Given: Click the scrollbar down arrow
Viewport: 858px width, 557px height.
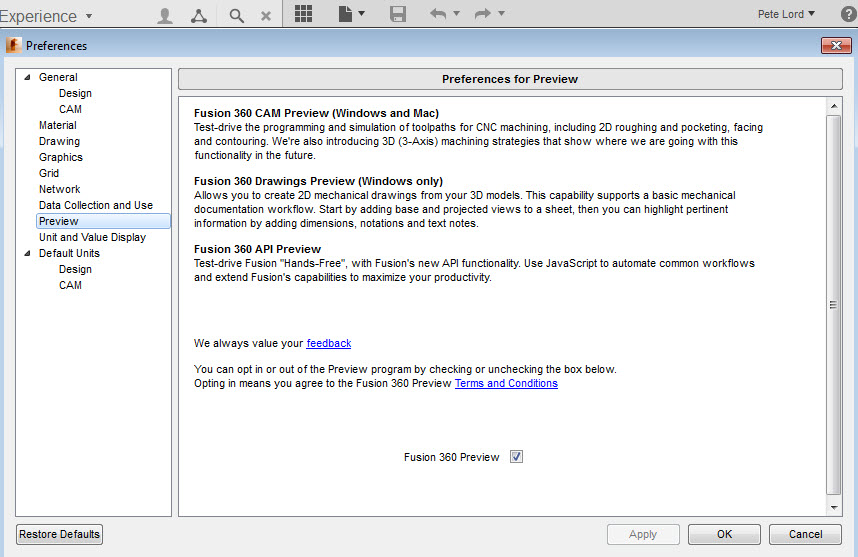Looking at the screenshot, I should (833, 507).
